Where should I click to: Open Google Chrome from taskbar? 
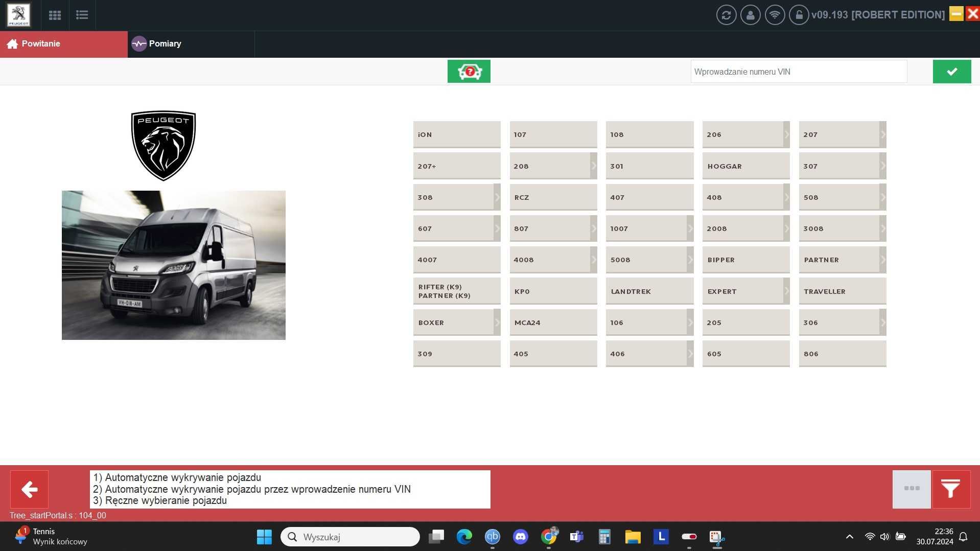(x=549, y=537)
